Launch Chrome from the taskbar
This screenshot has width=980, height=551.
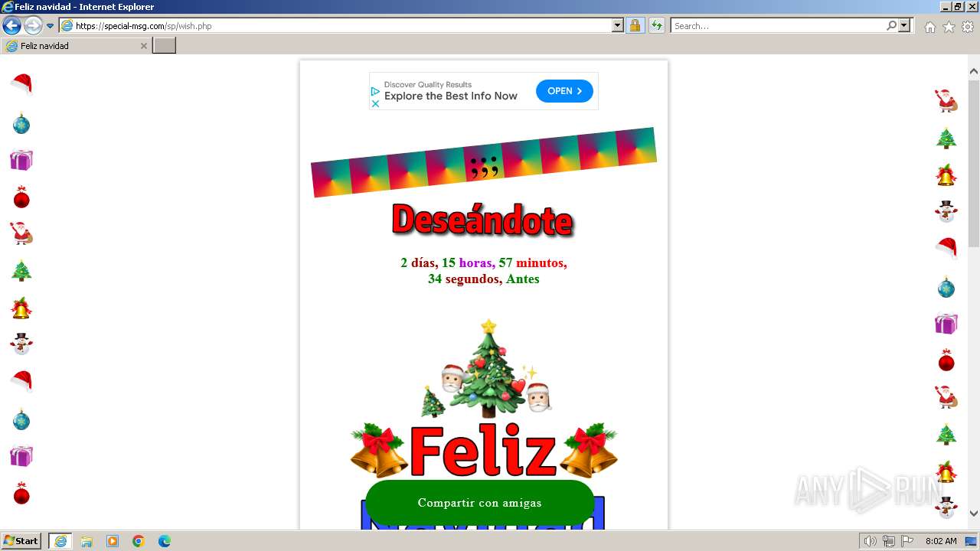pyautogui.click(x=139, y=541)
